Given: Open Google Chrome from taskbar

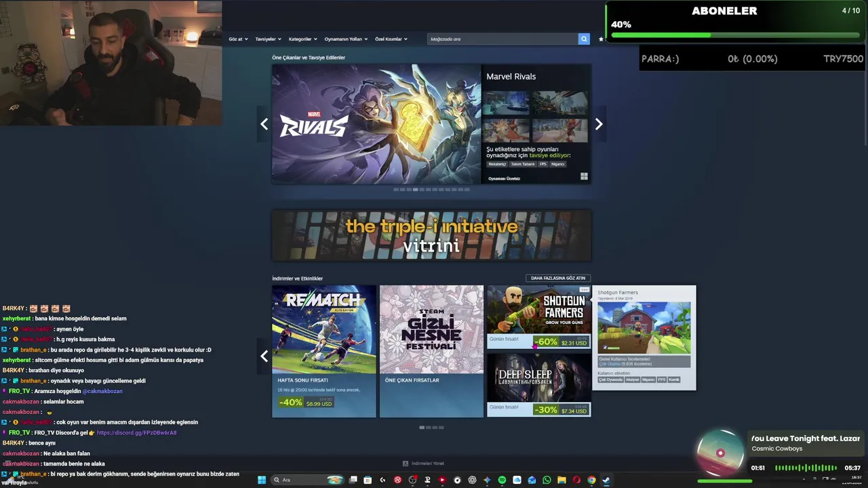Looking at the screenshot, I should 591,480.
